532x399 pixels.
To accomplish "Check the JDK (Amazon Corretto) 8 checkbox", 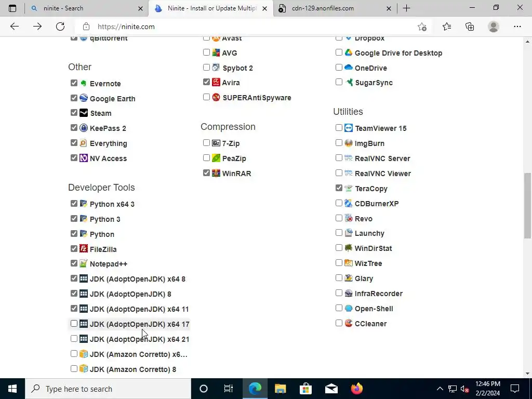I will point(74,368).
